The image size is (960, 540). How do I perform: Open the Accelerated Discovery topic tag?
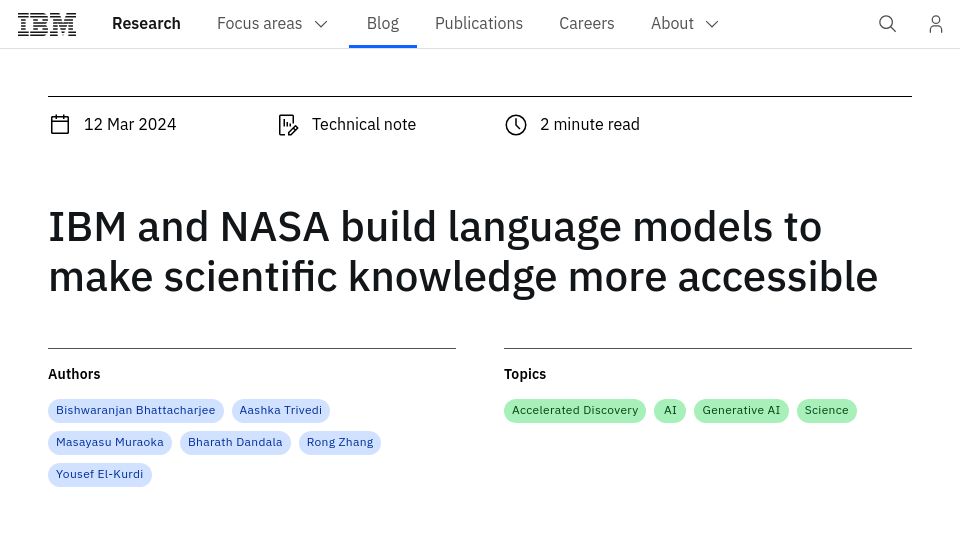pos(575,410)
